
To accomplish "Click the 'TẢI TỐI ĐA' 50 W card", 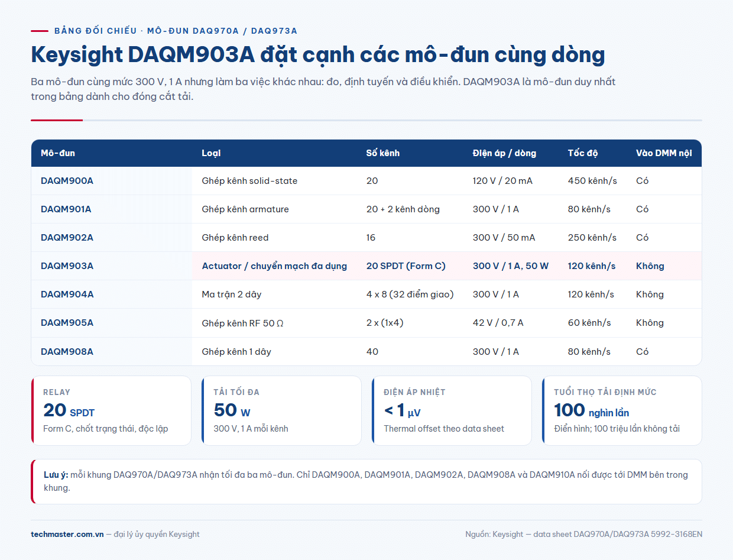I will tap(281, 410).
